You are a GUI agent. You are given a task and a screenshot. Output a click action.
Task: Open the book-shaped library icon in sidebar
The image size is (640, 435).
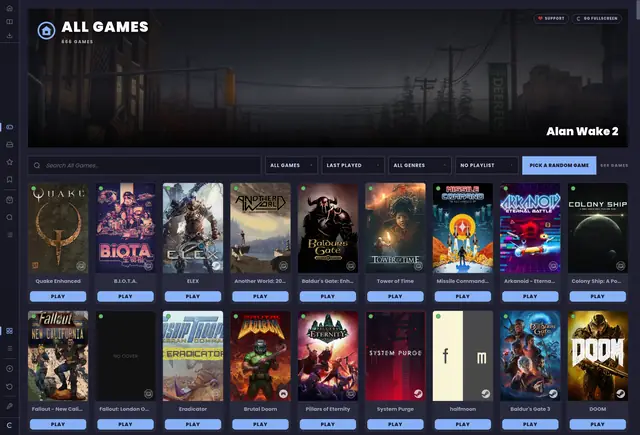(9, 22)
